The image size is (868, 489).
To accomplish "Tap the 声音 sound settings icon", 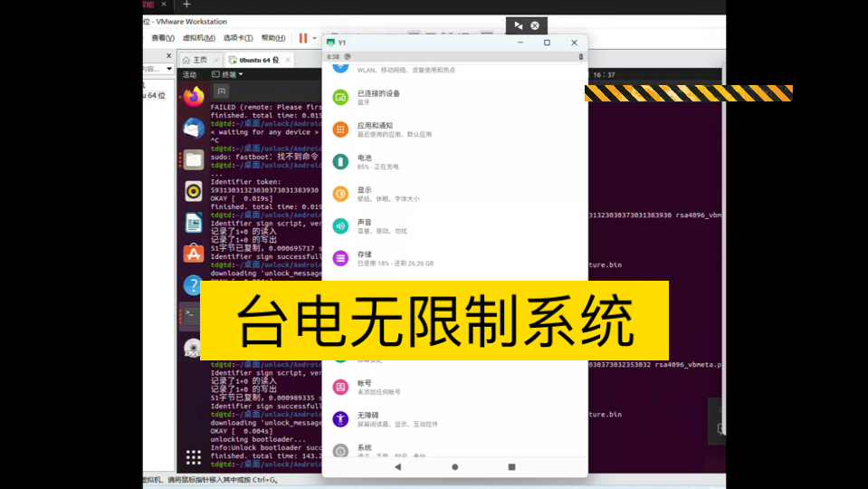I will [x=340, y=226].
